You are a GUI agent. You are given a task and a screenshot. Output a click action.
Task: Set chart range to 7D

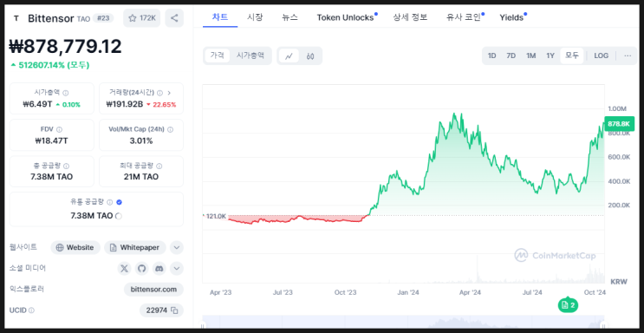511,55
